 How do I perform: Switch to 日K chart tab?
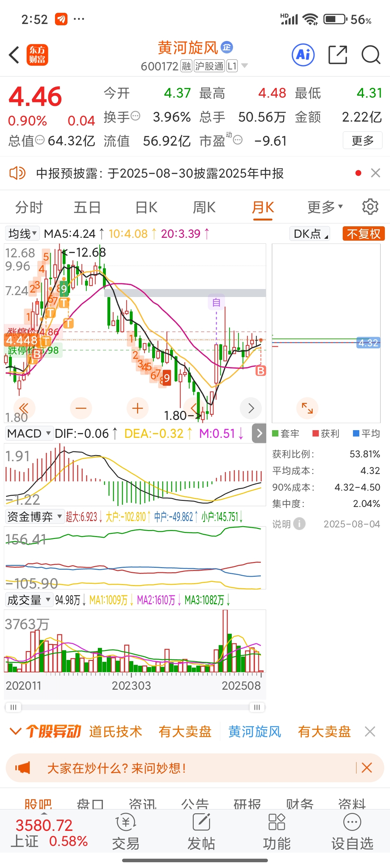point(146,207)
